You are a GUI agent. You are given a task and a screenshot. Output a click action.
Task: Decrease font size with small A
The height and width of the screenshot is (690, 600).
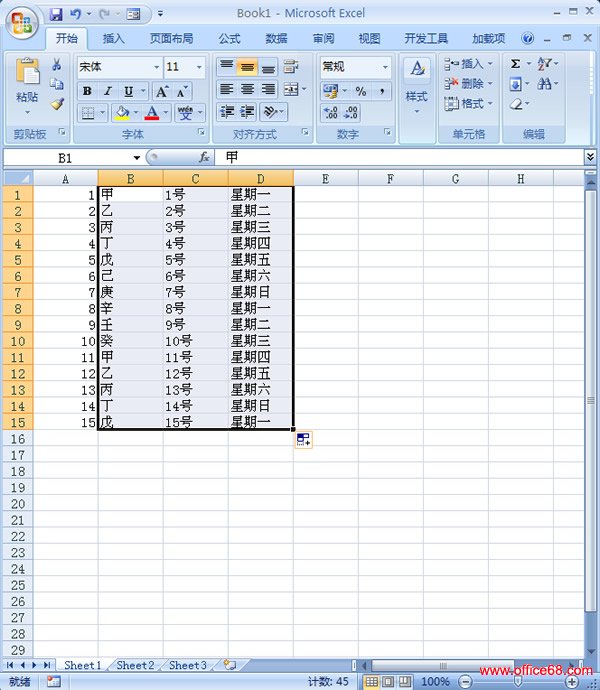pyautogui.click(x=181, y=92)
